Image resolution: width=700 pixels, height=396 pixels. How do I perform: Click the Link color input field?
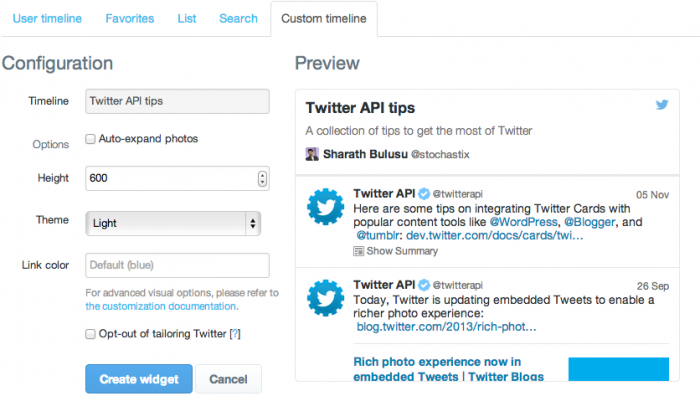(x=177, y=265)
